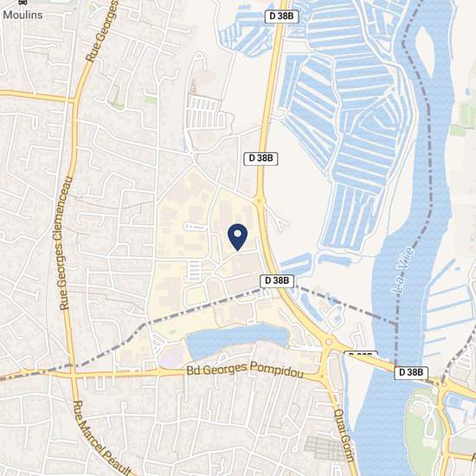
Task: Select the Rue Marcel Péault street label
Action: (101, 440)
